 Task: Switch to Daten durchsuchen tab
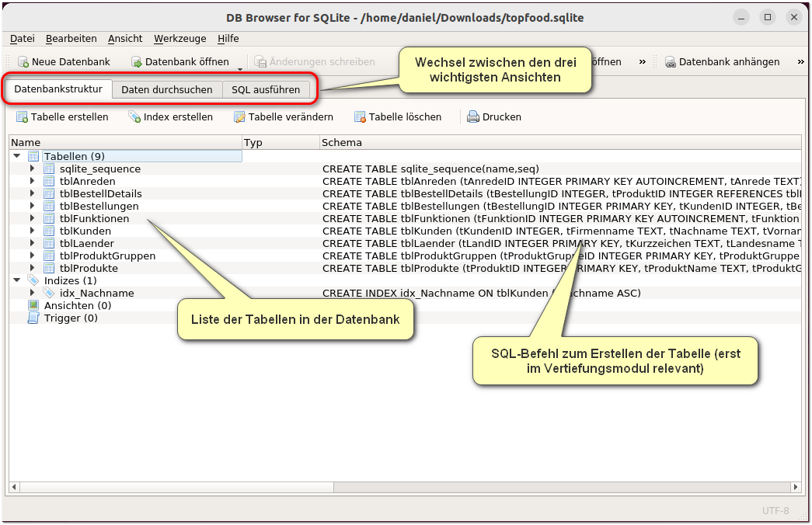(x=167, y=89)
